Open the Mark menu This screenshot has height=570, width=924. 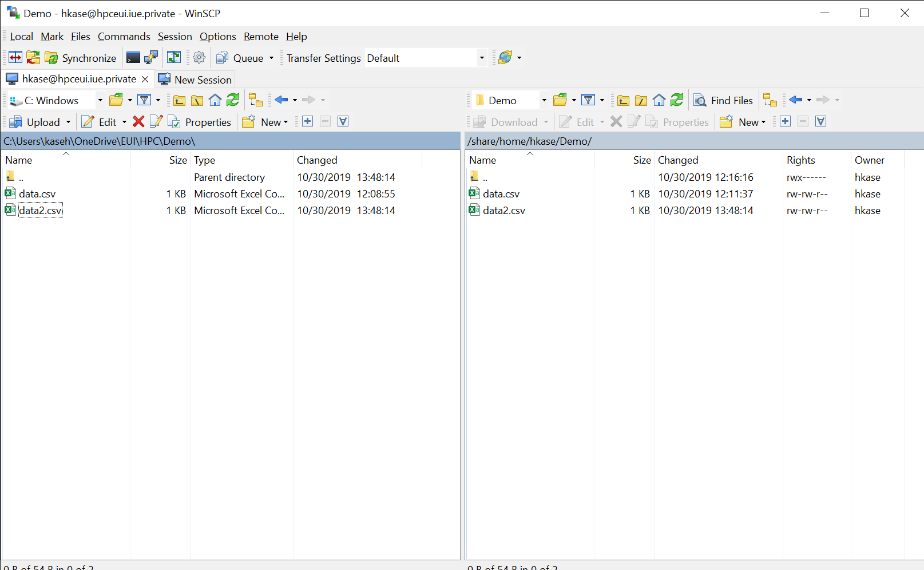point(52,37)
